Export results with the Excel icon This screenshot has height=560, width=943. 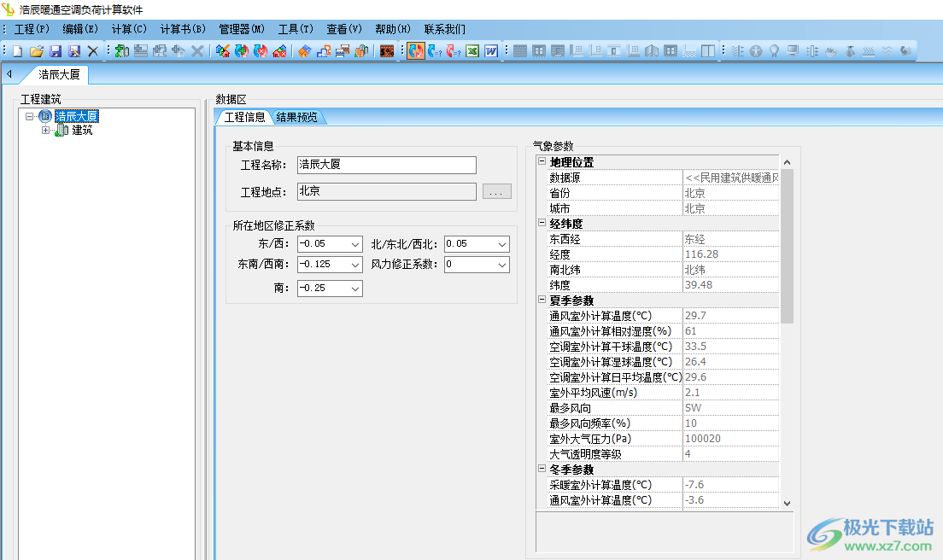(472, 51)
